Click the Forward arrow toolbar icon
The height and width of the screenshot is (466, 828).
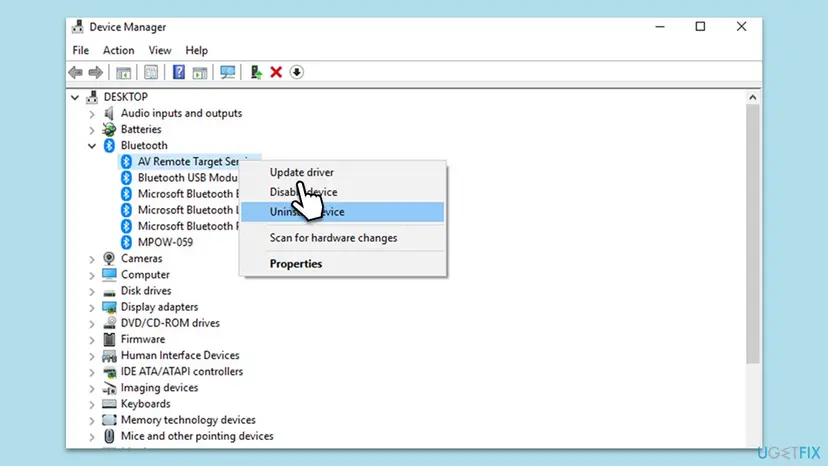point(96,72)
